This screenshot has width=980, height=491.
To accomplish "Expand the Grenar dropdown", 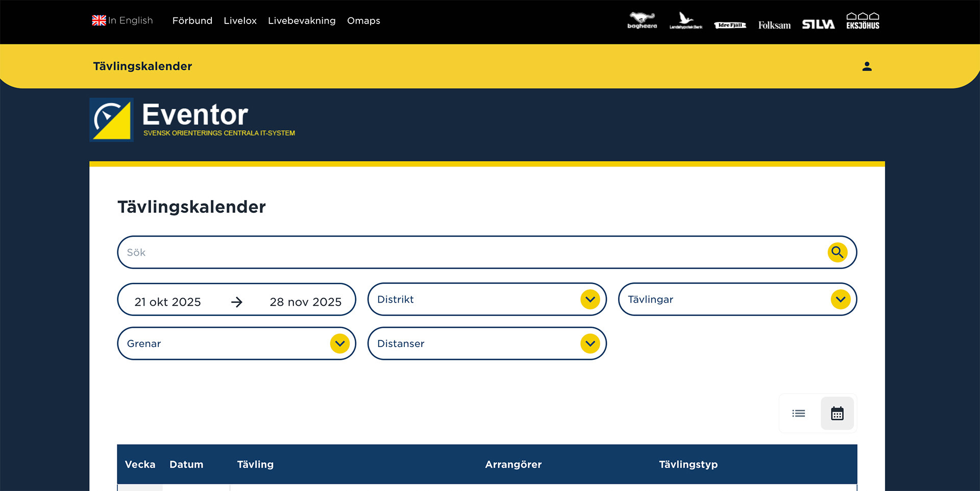I will point(236,343).
